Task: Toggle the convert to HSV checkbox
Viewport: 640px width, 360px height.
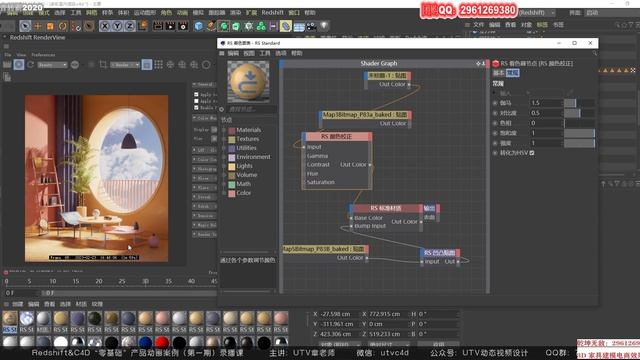Action: click(532, 153)
